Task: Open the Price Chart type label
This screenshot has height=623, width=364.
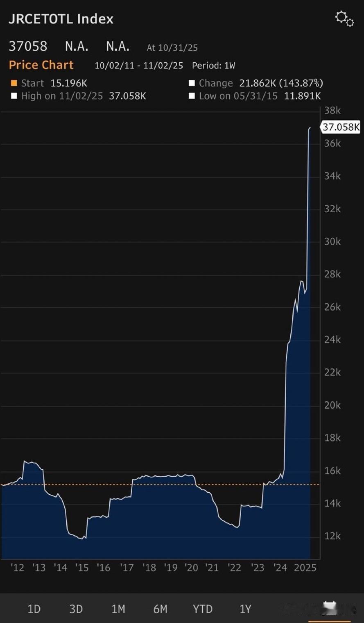Action: (41, 65)
